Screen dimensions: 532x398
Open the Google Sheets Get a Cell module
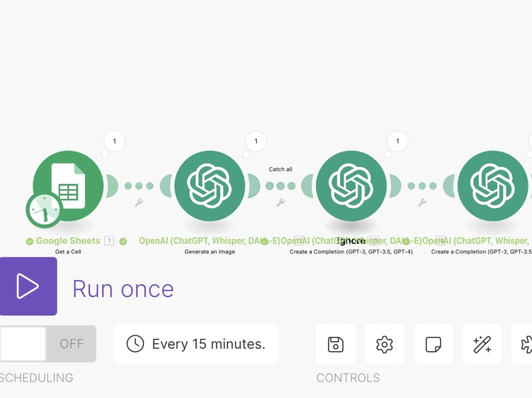[x=68, y=186]
